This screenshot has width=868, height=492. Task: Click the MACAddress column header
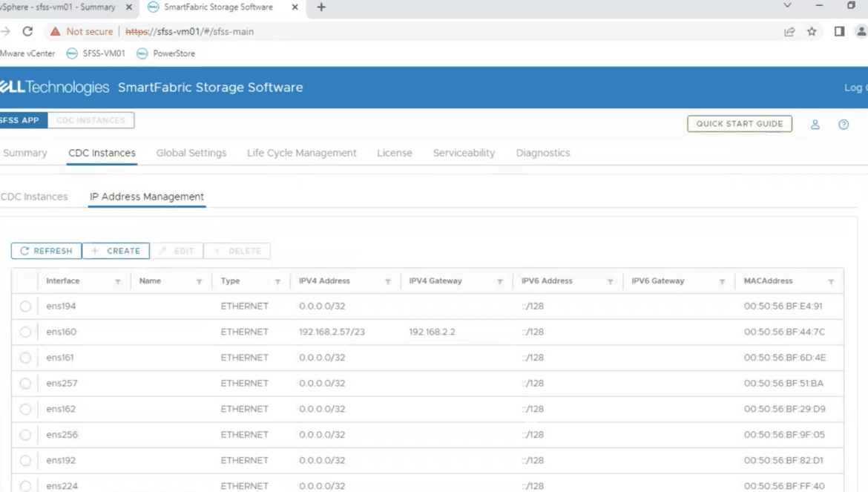click(769, 281)
